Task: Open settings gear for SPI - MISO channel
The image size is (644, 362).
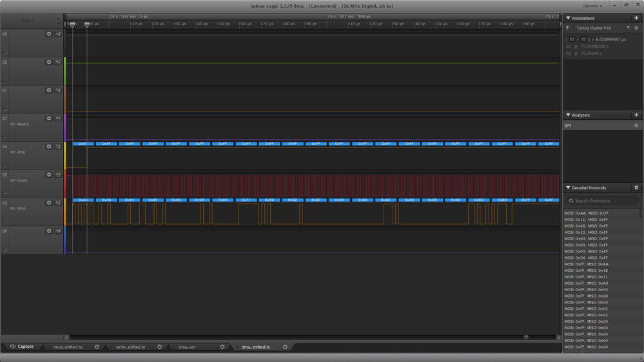Action: tap(49, 203)
